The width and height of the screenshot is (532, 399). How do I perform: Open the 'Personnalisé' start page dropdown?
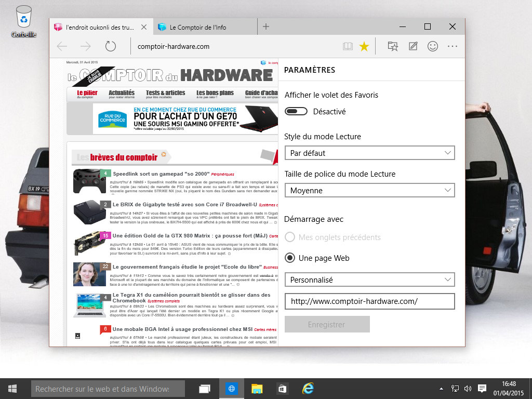[x=369, y=280]
